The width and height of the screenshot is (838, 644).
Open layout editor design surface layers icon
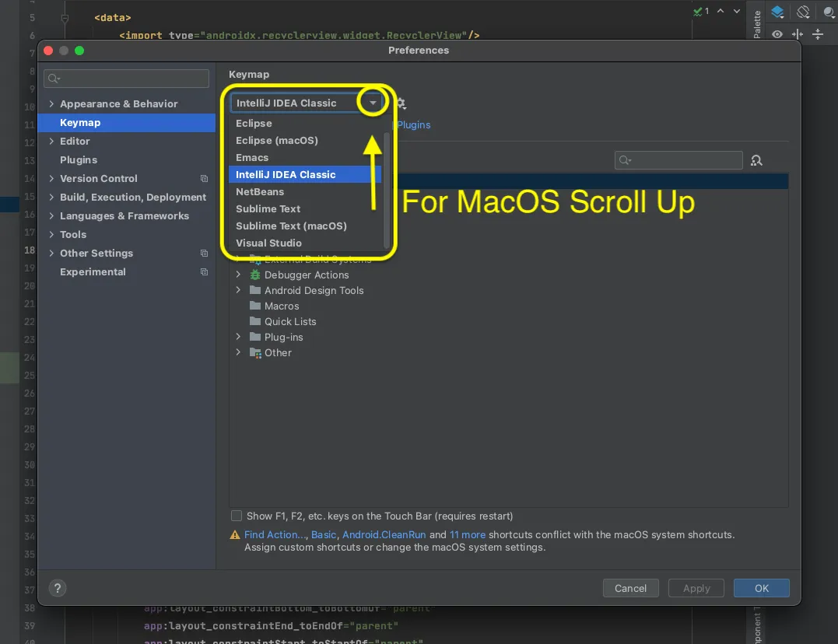tap(777, 11)
